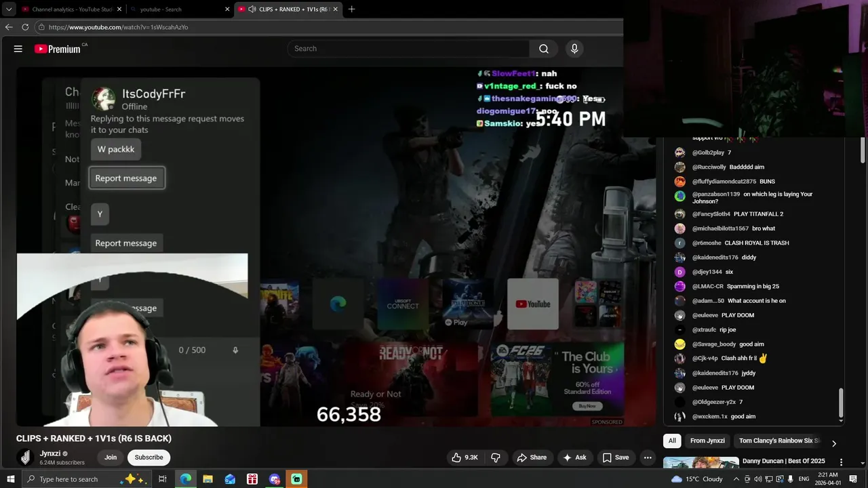868x488 pixels.
Task: Mute audio on the CLIPS + RANKED tab
Action: (252, 9)
